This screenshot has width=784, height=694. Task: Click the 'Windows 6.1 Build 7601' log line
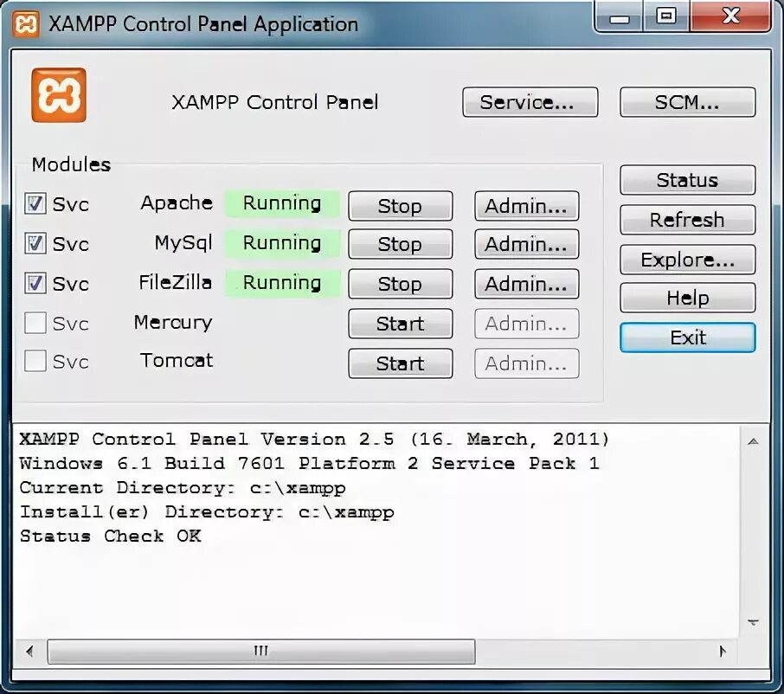click(309, 464)
